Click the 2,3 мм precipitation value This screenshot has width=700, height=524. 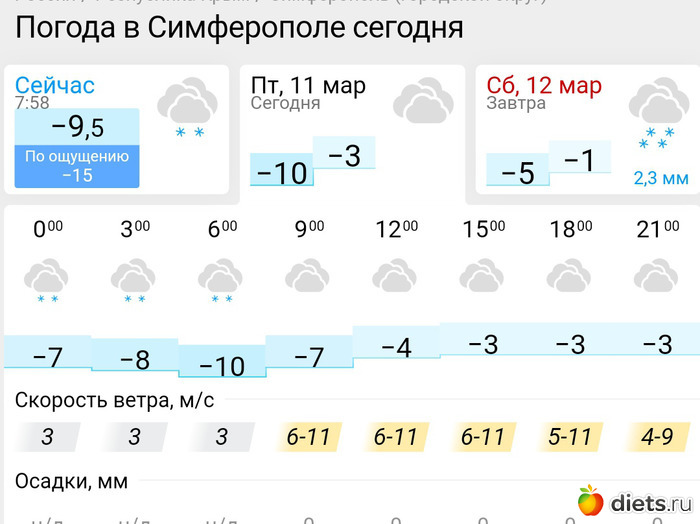point(661,179)
